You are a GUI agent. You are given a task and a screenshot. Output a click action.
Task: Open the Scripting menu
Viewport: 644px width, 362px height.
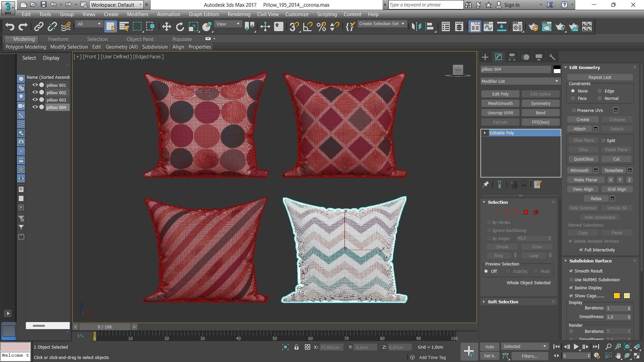click(x=327, y=14)
